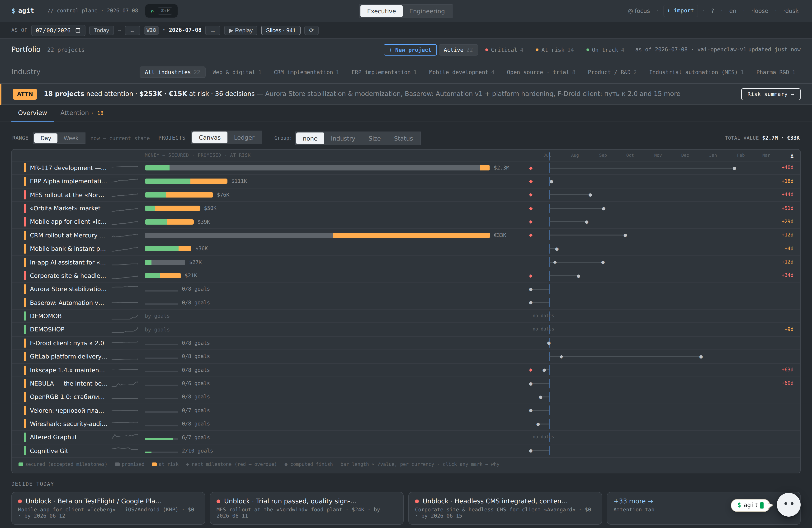Filter by Open source trial
The height and width of the screenshot is (528, 812).
pos(541,72)
